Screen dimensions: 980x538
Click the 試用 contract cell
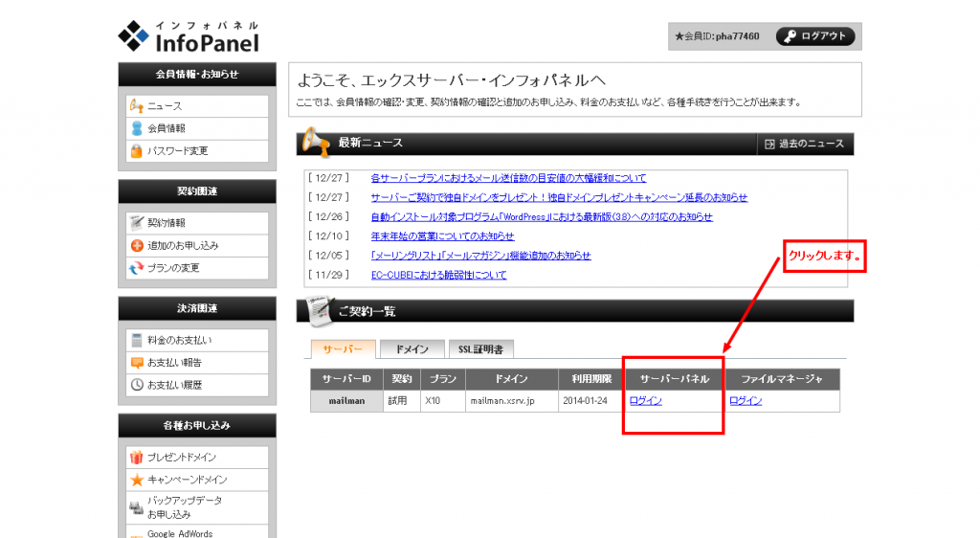tap(401, 401)
